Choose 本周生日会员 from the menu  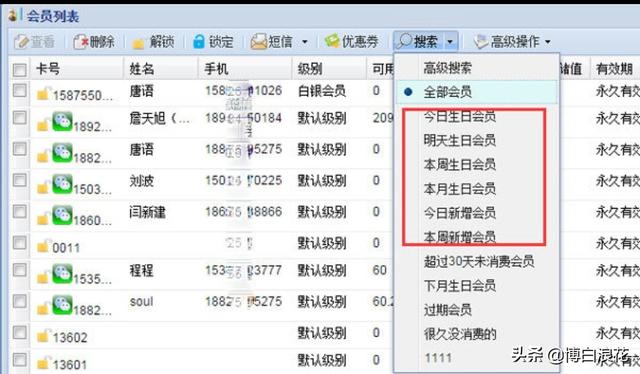point(460,165)
